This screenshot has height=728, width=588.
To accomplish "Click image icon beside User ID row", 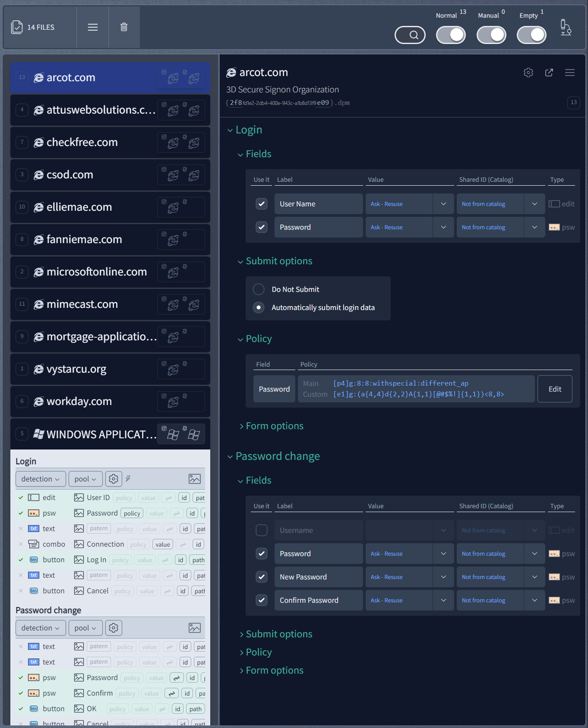I will tap(79, 497).
